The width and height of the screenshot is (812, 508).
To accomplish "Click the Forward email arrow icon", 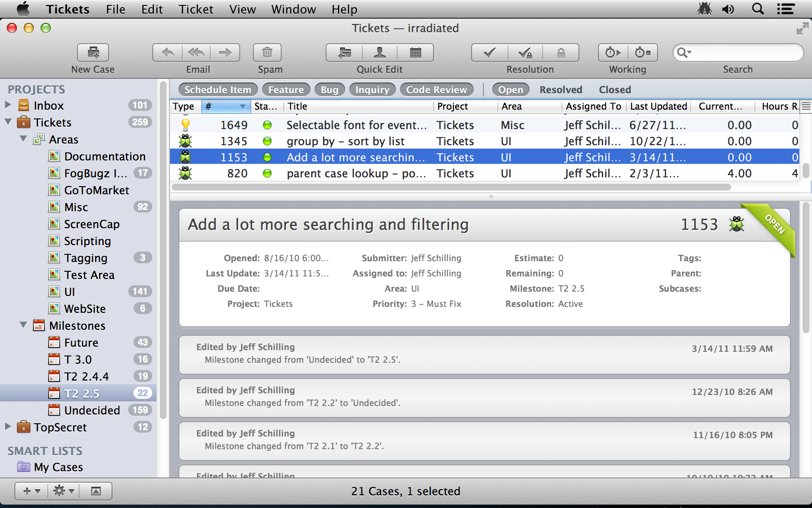I will tap(225, 52).
